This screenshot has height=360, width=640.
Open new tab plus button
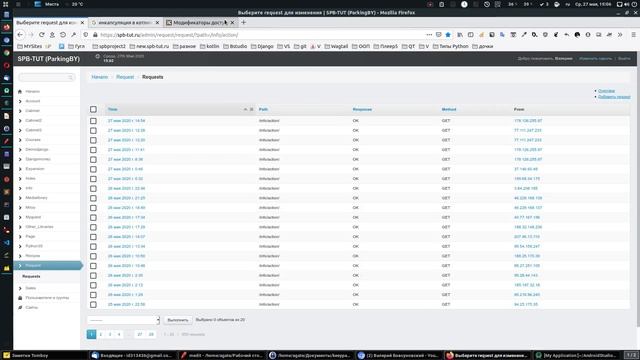tap(244, 22)
